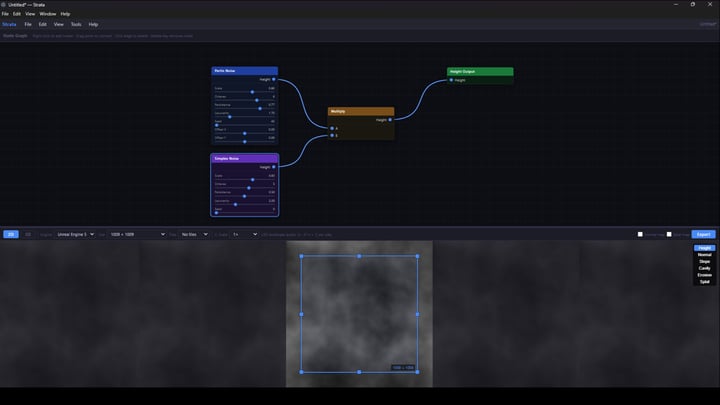The image size is (720, 405).
Task: Click the Strata app icon in title bar
Action: [3, 5]
